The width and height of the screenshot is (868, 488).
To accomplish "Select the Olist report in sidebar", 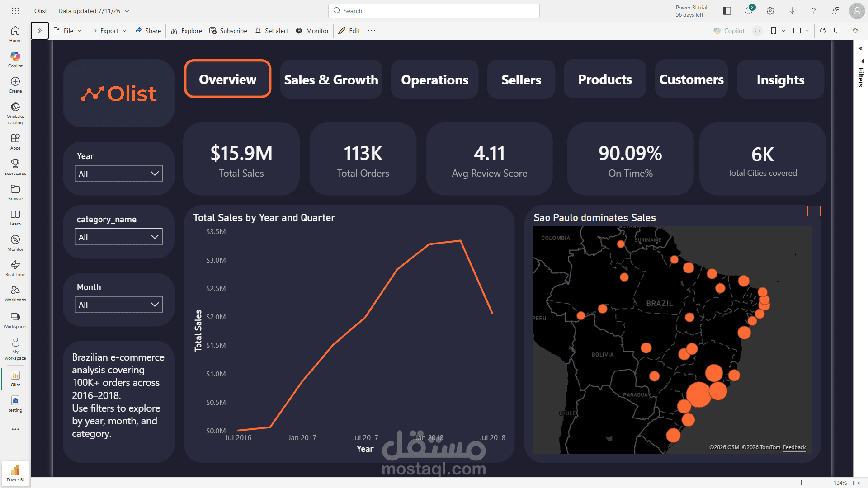I will tap(15, 378).
